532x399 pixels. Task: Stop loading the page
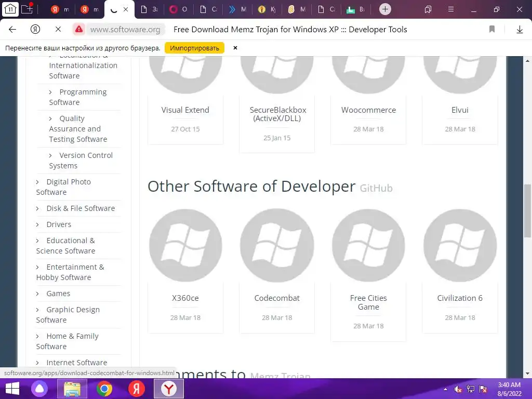point(58,30)
